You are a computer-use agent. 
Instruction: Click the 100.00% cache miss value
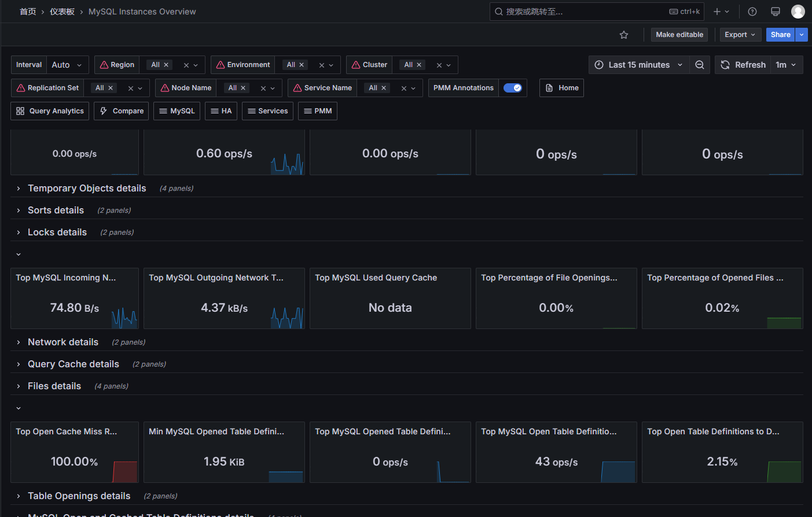pyautogui.click(x=74, y=461)
